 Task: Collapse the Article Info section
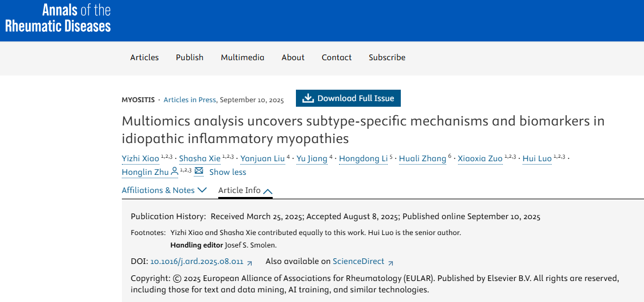click(245, 190)
